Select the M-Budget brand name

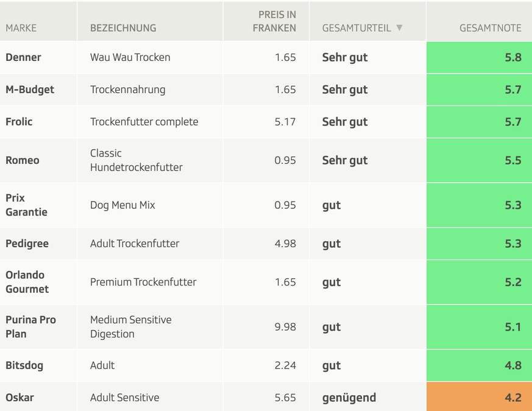point(30,90)
